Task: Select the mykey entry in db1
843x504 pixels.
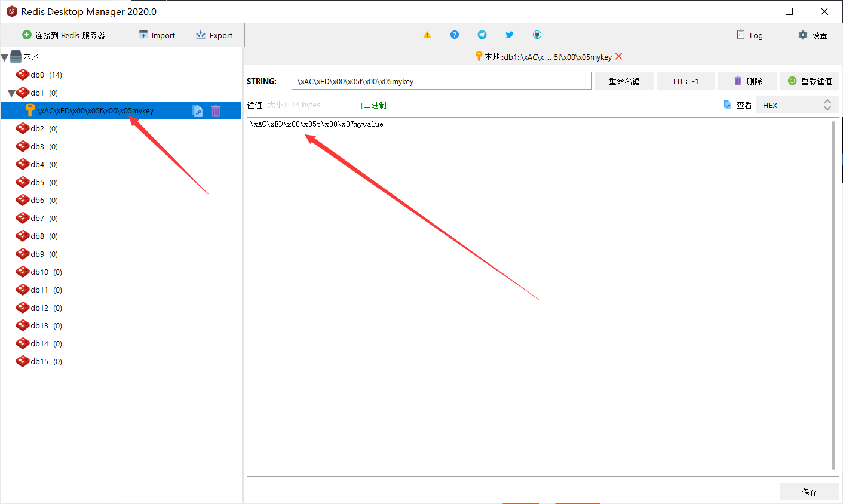Action: pyautogui.click(x=121, y=110)
